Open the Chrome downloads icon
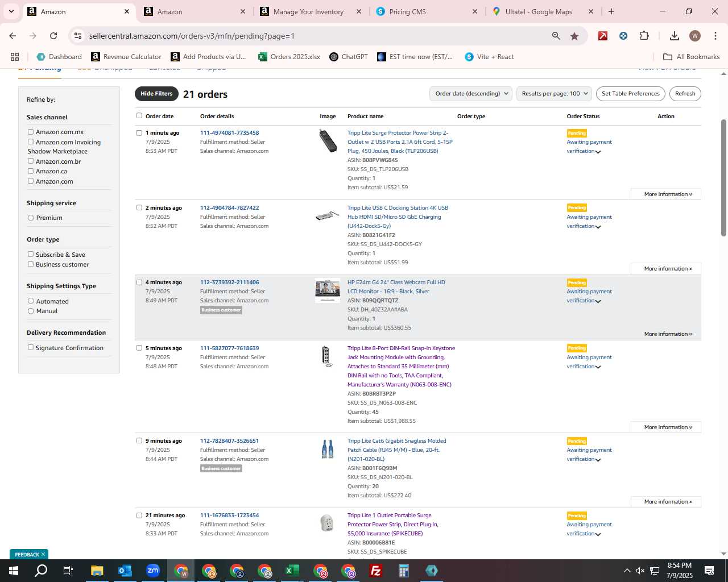 [x=674, y=36]
